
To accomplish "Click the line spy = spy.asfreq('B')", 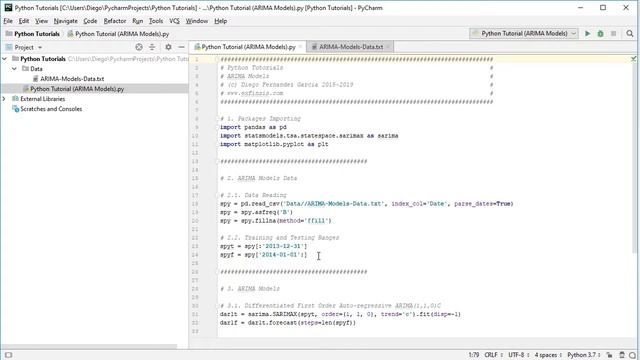I will [x=256, y=212].
